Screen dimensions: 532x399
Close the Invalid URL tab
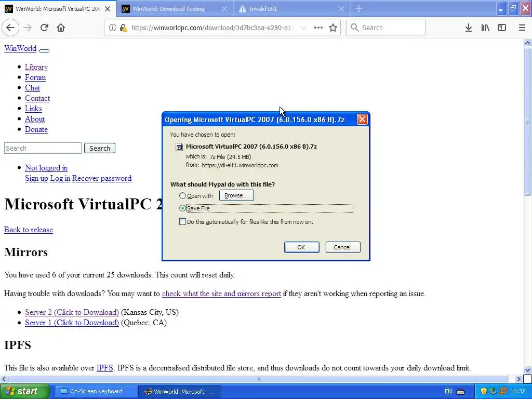coord(341,9)
